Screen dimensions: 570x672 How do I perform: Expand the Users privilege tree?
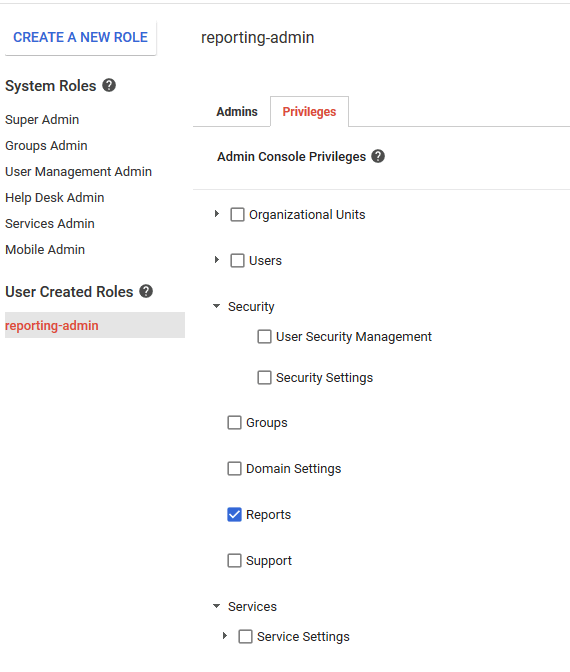(x=217, y=260)
